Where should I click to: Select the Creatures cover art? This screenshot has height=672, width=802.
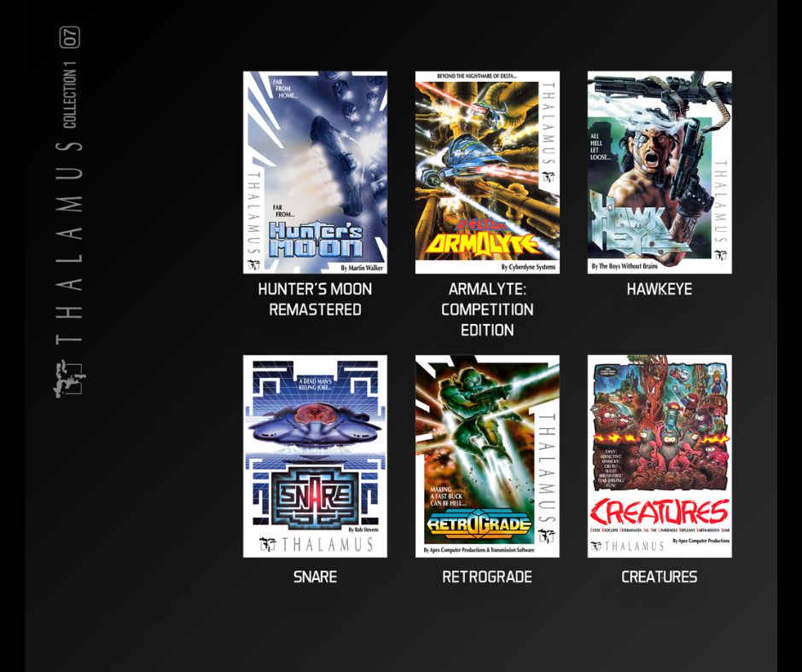(x=660, y=456)
